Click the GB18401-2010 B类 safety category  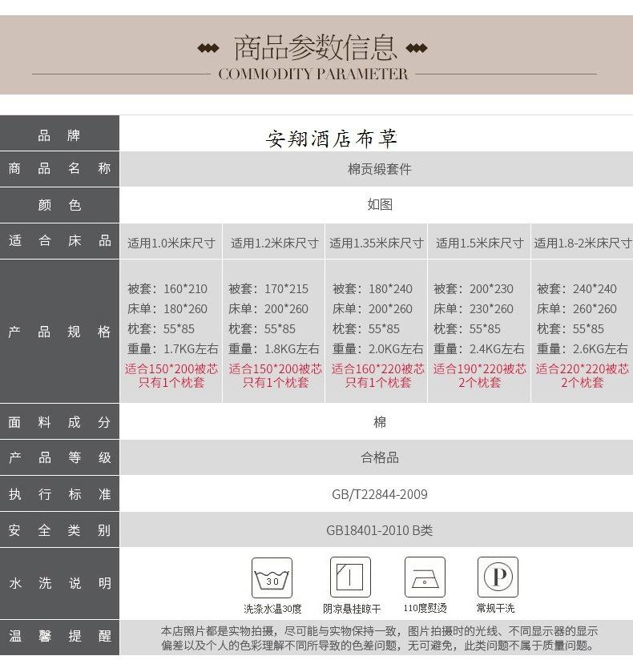380,530
